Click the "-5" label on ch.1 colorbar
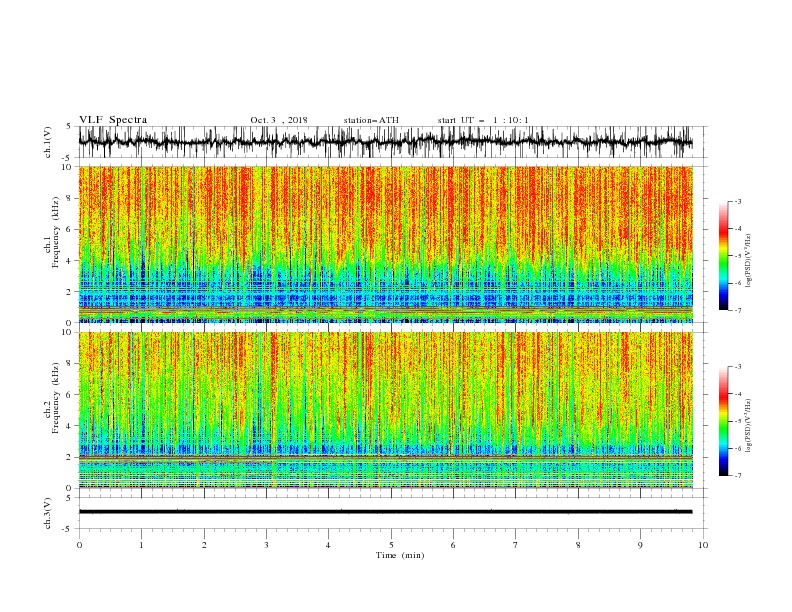The image size is (792, 612). [737, 256]
